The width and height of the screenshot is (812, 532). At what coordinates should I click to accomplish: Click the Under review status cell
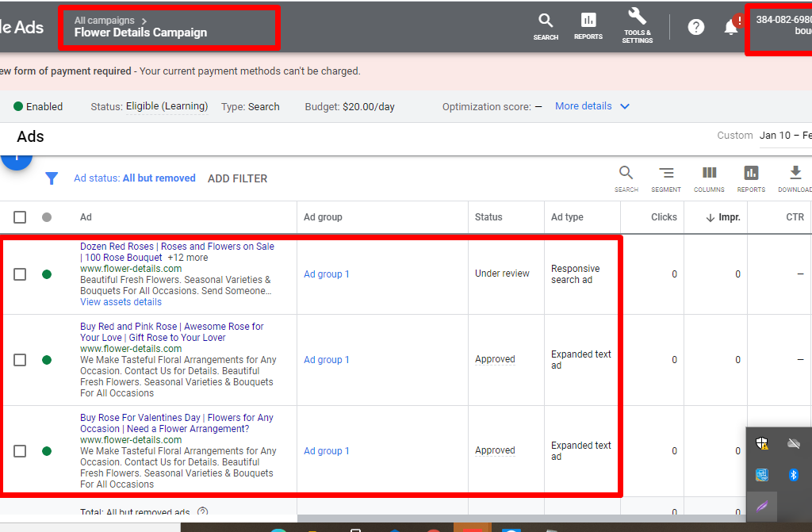click(502, 274)
